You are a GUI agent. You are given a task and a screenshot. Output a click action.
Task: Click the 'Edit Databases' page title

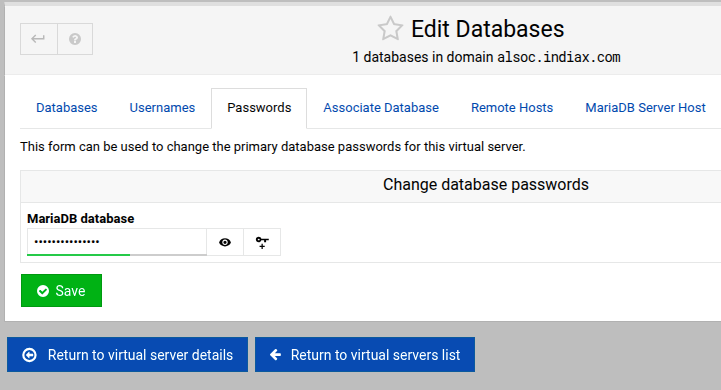pos(487,29)
